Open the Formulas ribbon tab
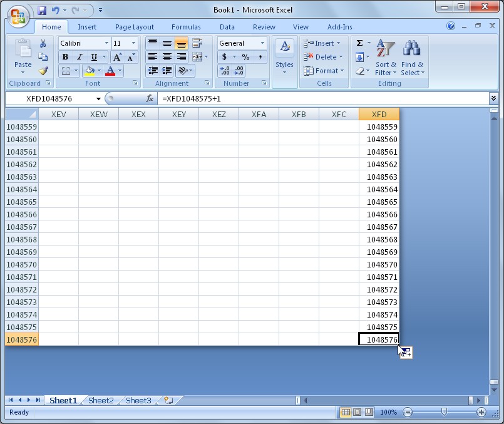 pyautogui.click(x=186, y=27)
